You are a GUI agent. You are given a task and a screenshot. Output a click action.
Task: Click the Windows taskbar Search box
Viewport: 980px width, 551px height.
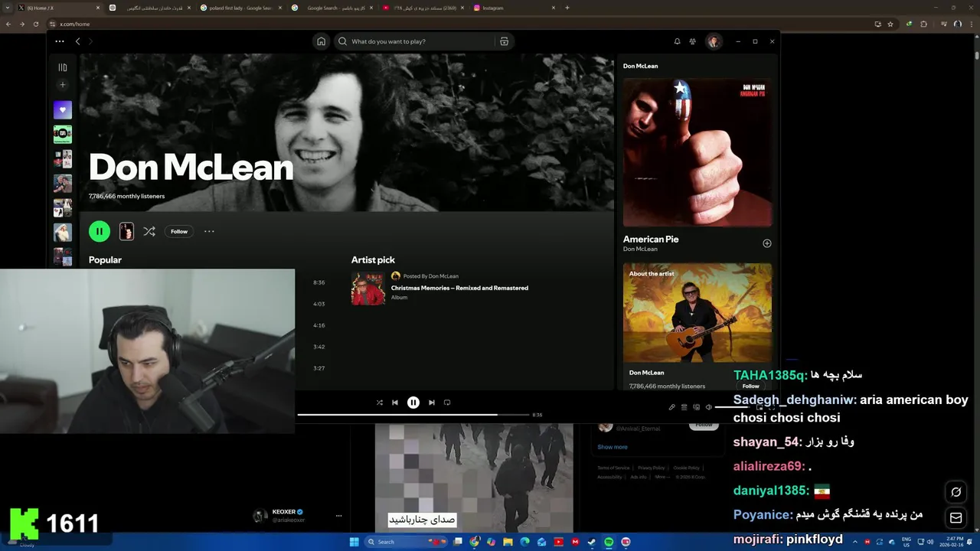(406, 542)
